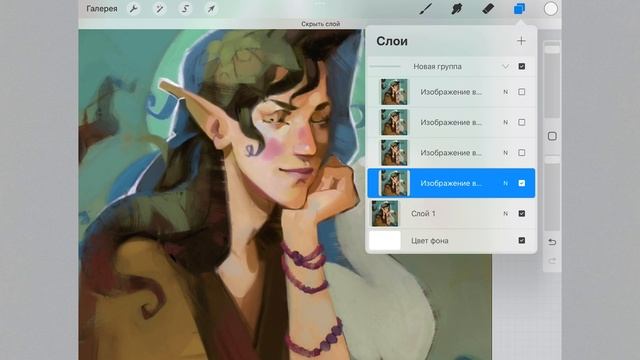Add a new layer with plus icon
Image resolution: width=640 pixels, height=360 pixels.
point(521,41)
